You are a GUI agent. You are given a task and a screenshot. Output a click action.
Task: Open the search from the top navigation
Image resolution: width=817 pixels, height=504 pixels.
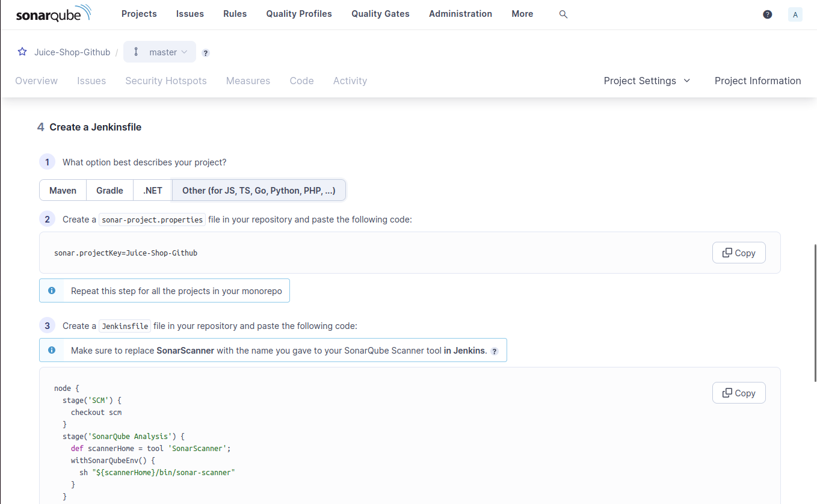click(563, 14)
